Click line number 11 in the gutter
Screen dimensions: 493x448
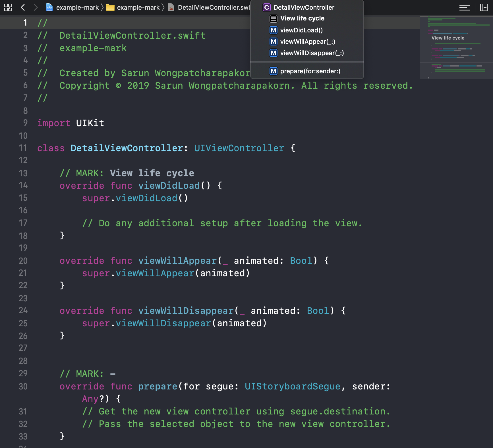coord(23,148)
